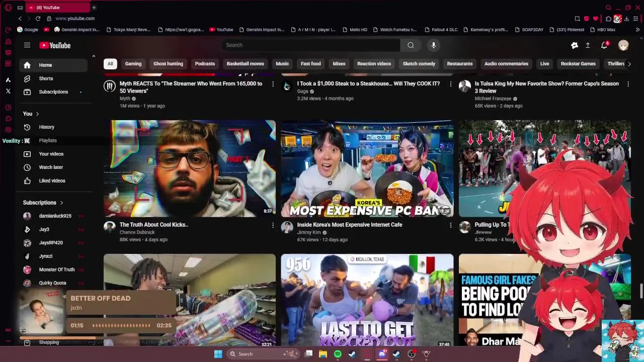Click the heart bookmark icon in the address bar

click(596, 19)
